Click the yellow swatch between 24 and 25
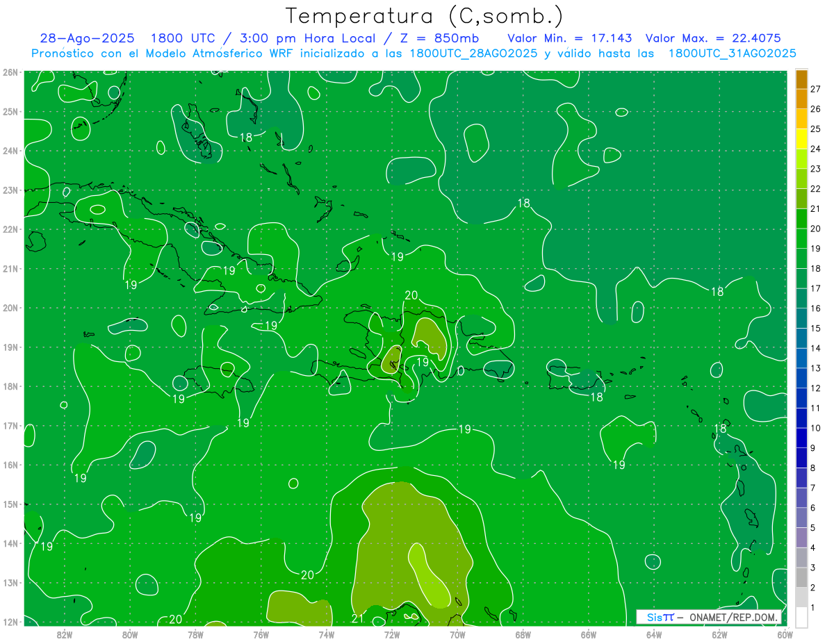Viewport: 834px width, 644px height. [801, 139]
